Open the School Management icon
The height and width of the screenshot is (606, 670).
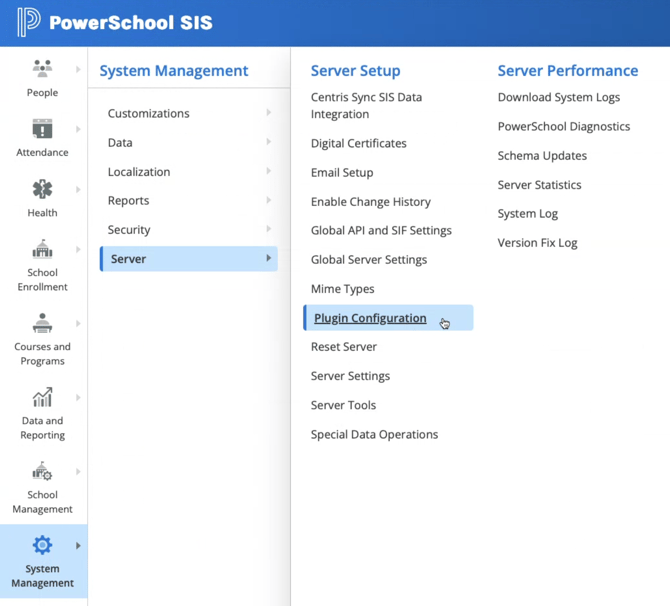(x=42, y=471)
